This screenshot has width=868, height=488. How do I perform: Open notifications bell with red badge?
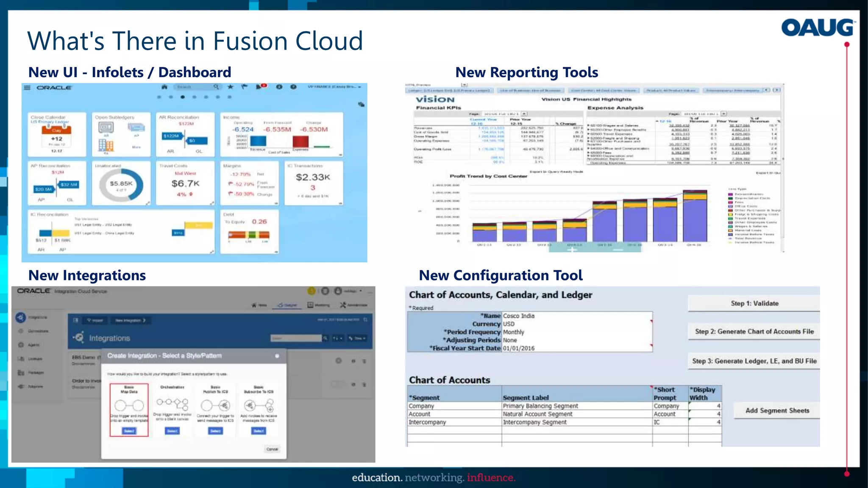261,86
